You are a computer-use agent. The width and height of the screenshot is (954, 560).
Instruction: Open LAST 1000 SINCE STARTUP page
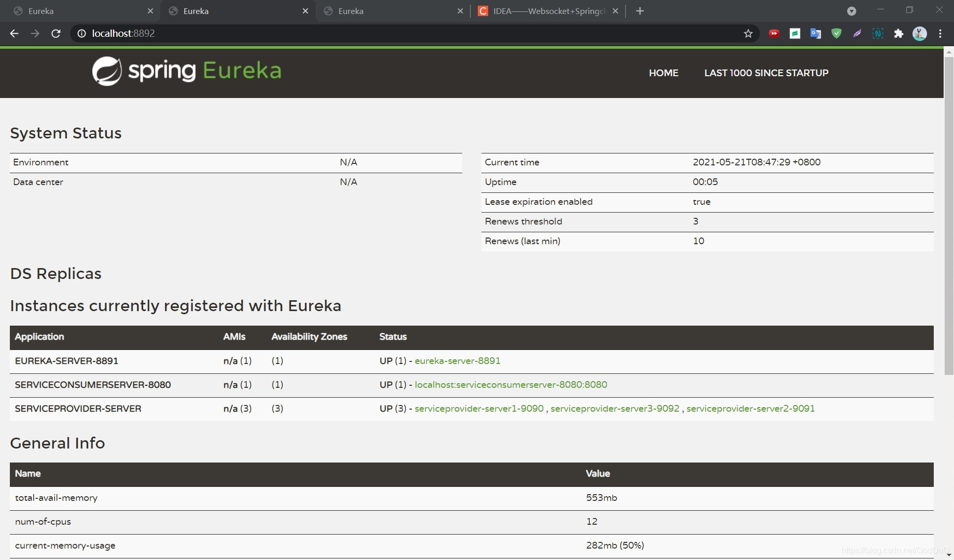(766, 73)
